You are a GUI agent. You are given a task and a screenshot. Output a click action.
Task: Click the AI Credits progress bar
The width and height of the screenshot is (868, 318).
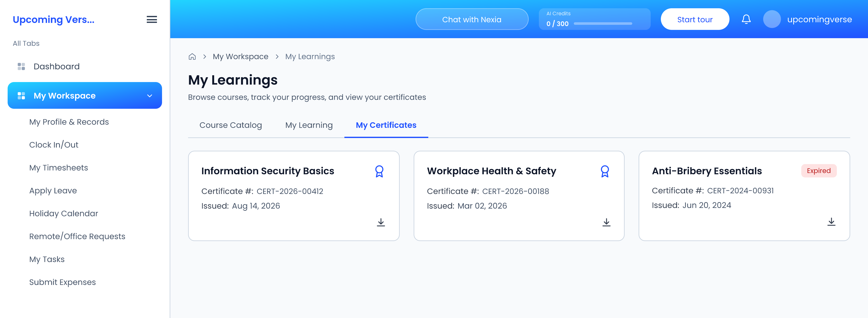[602, 24]
